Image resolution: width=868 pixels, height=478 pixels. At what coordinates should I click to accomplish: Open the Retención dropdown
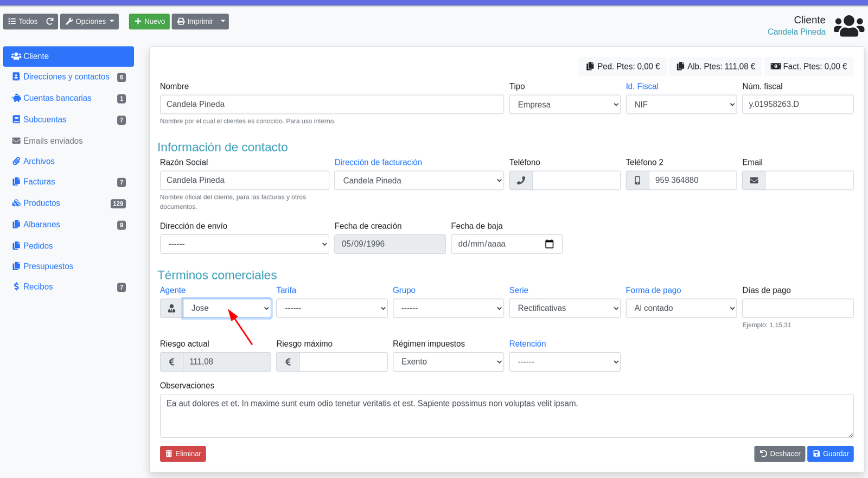click(565, 362)
